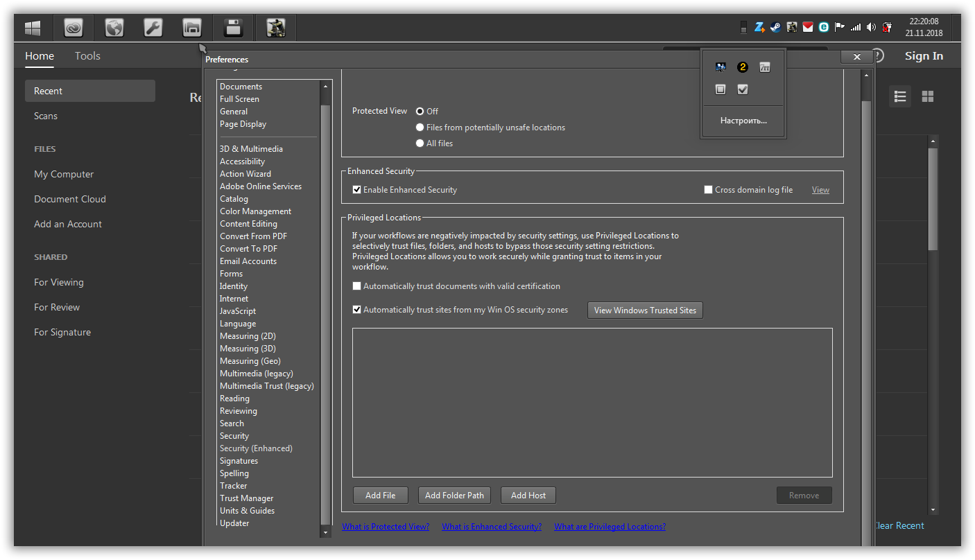Open the red envelope mail tray icon

[x=808, y=28]
